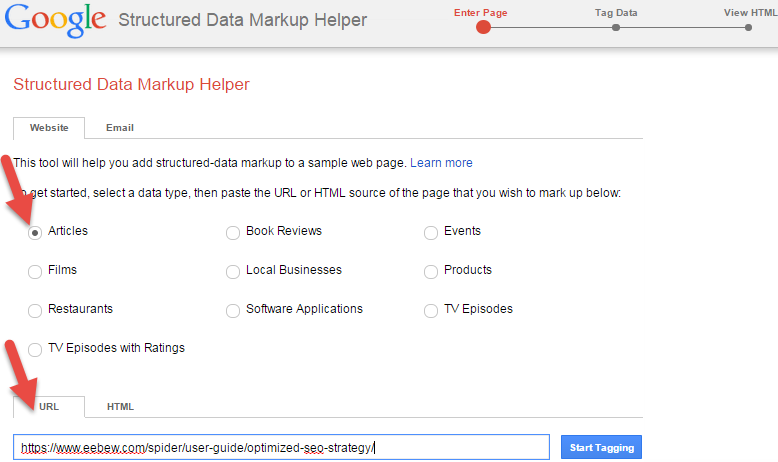This screenshot has width=778, height=462.
Task: Select the Book Reviews data type
Action: click(x=233, y=232)
